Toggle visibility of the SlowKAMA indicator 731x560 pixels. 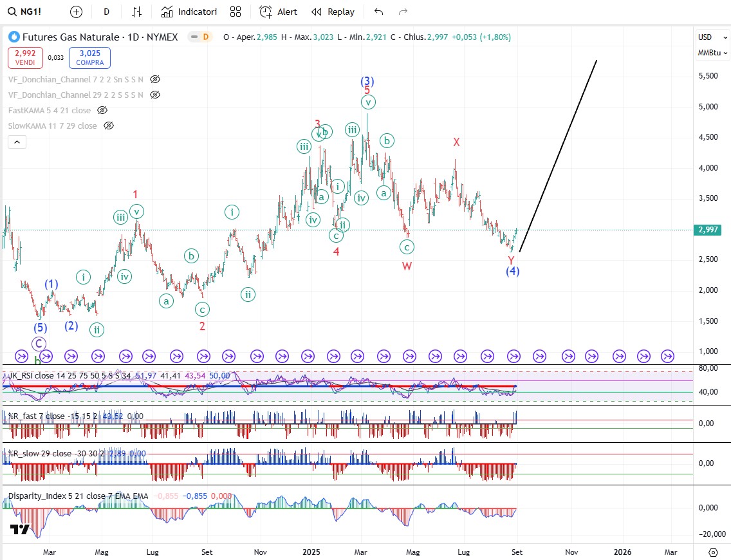(109, 126)
